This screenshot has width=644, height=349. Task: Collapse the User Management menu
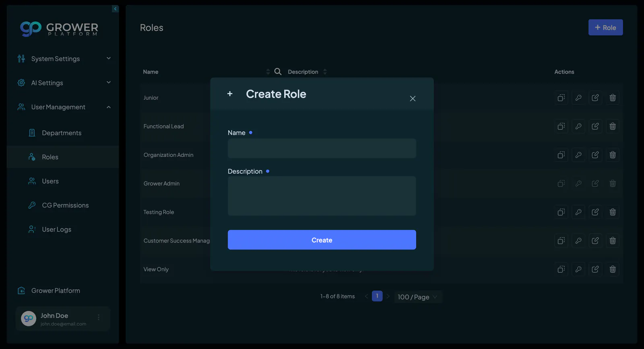click(x=64, y=107)
